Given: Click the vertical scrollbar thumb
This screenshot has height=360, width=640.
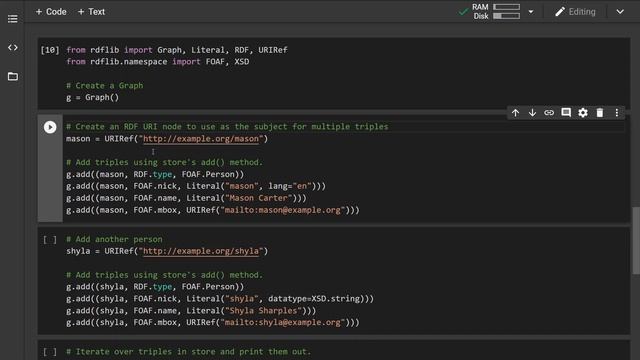Looking at the screenshot, I should (x=636, y=241).
